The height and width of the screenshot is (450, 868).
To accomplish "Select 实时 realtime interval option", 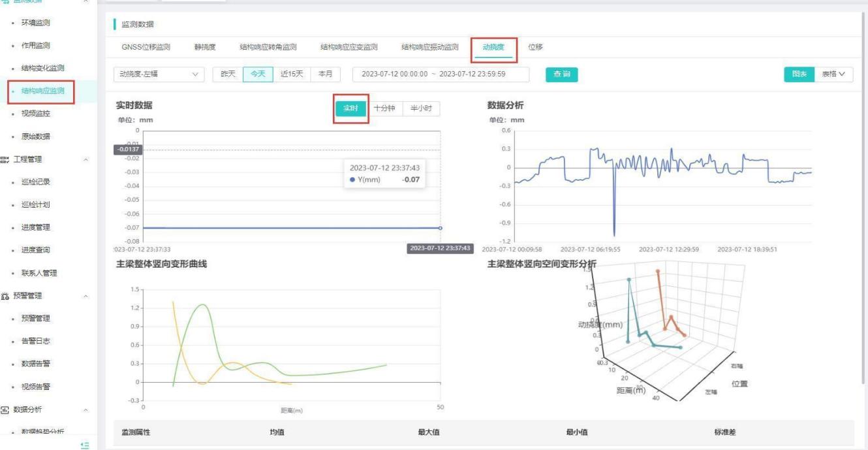I will (350, 108).
